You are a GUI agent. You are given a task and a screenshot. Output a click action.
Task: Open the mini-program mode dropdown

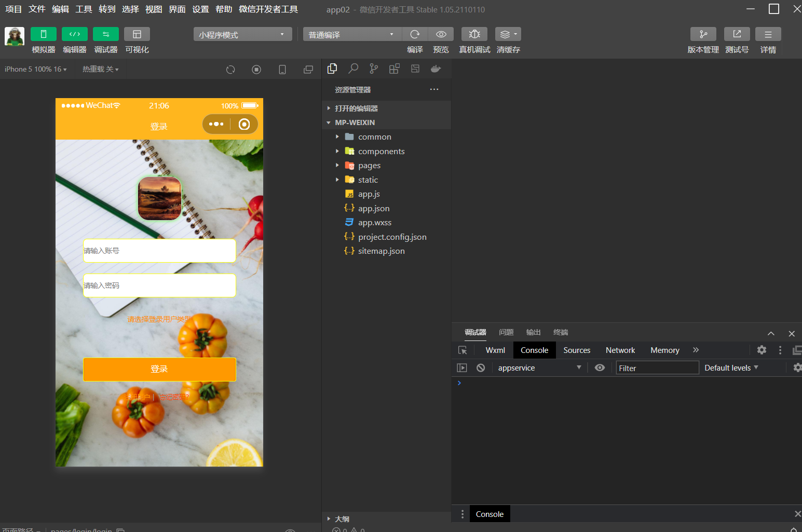click(242, 34)
